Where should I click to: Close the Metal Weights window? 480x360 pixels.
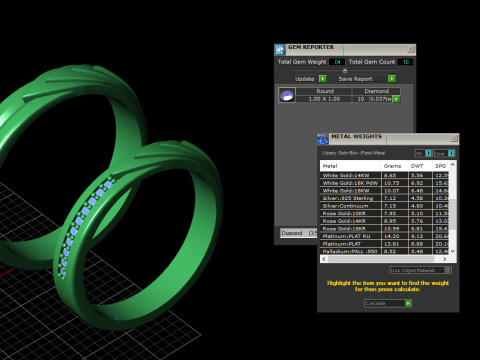454,138
